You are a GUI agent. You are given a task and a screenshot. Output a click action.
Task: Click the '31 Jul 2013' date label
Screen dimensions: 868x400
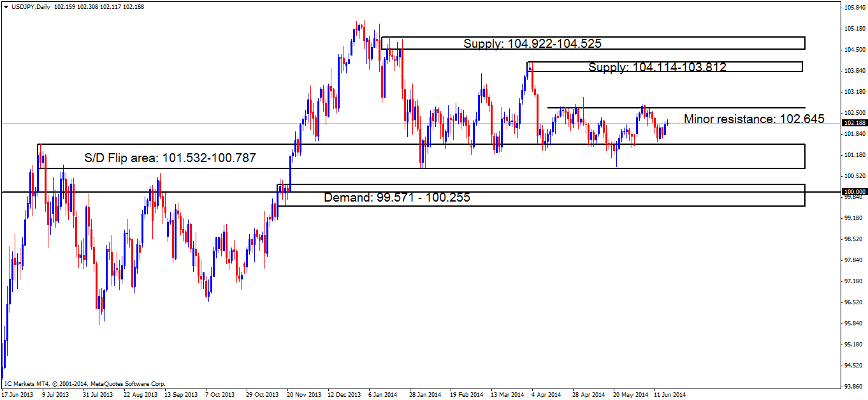click(98, 395)
